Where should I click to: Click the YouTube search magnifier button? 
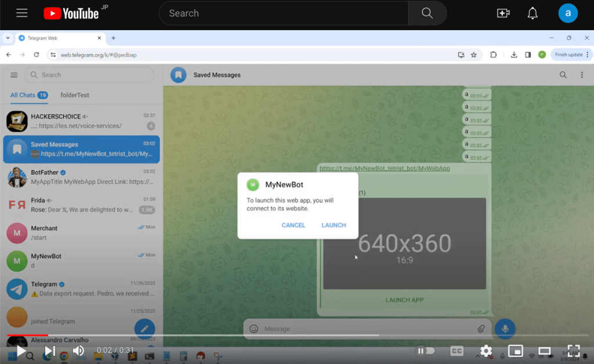(x=427, y=13)
